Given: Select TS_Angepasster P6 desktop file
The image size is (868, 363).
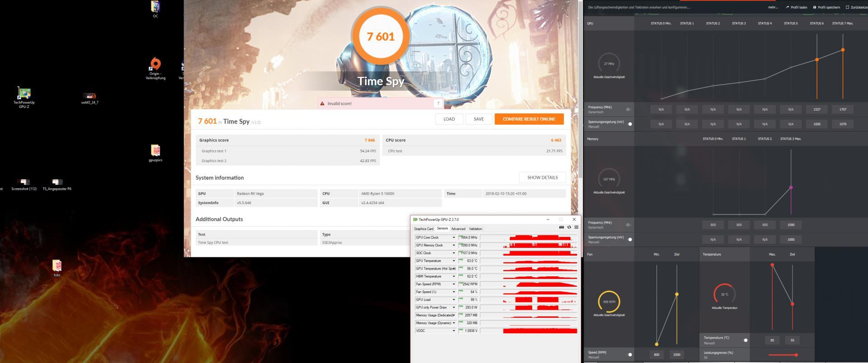Looking at the screenshot, I should click(57, 185).
